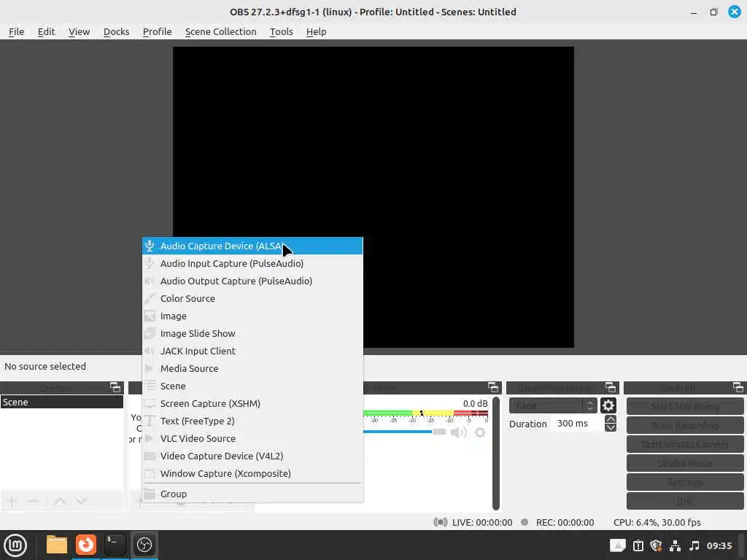Open the Terminal from taskbar

click(115, 545)
